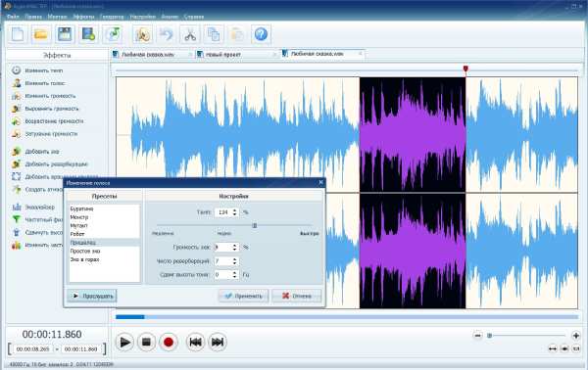
Task: Open the Генератор menu
Action: point(112,17)
